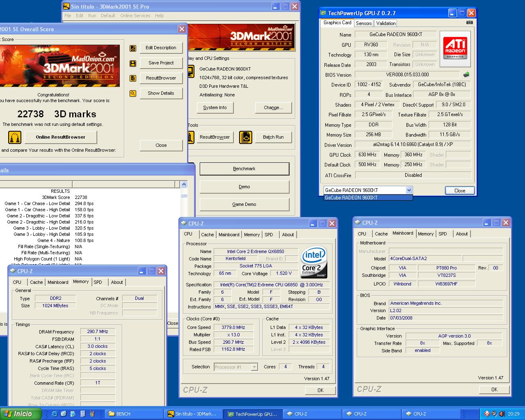Open the graphics card selection dropdown in GPU-Z
Viewport: 525px width, 420px height.
click(409, 190)
